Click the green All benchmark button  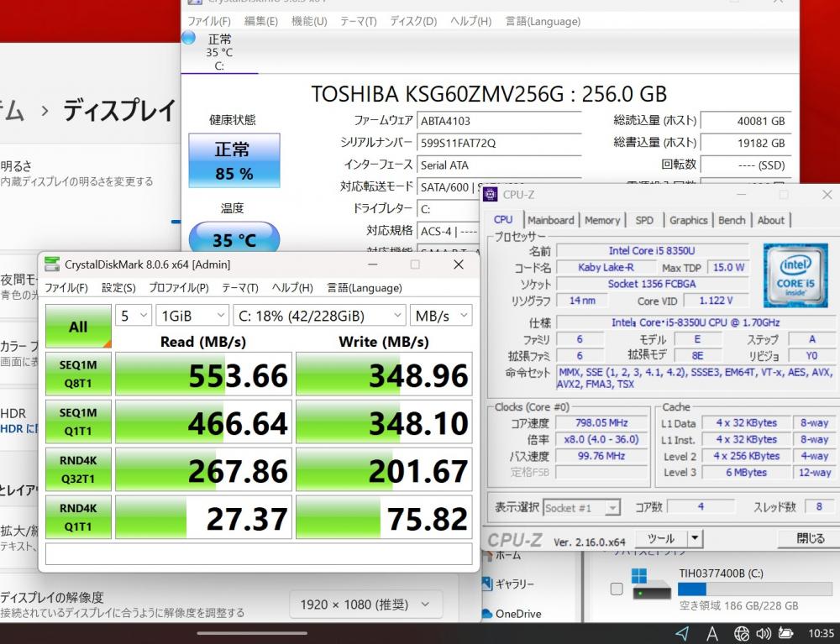(x=78, y=327)
